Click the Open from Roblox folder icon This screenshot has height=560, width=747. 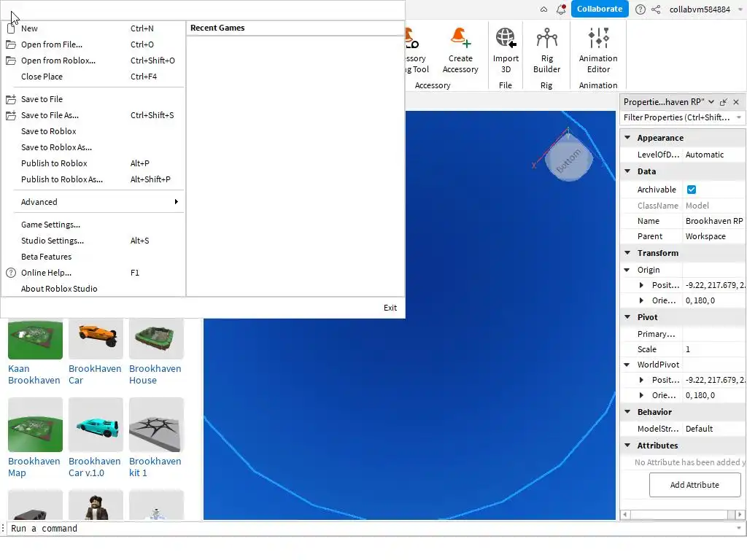click(10, 61)
